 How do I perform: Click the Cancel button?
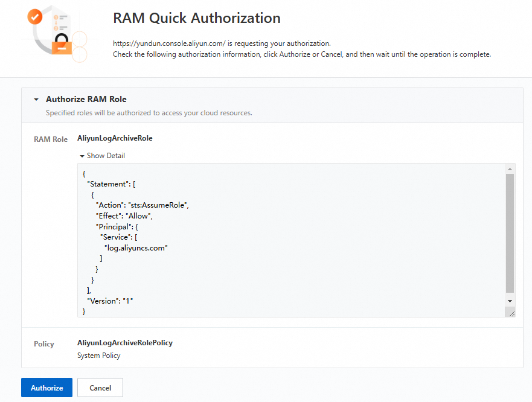point(100,388)
